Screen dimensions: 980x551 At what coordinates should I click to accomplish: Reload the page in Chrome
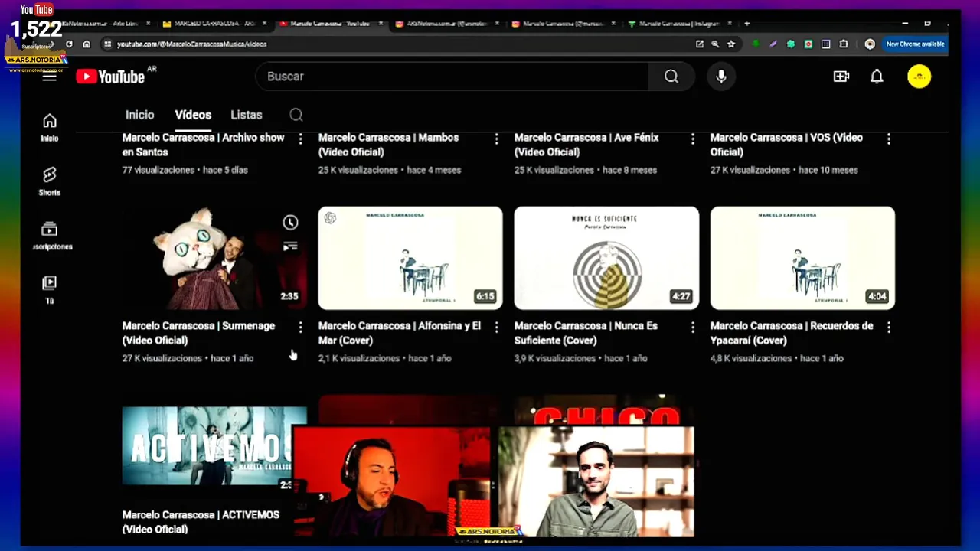[x=69, y=44]
